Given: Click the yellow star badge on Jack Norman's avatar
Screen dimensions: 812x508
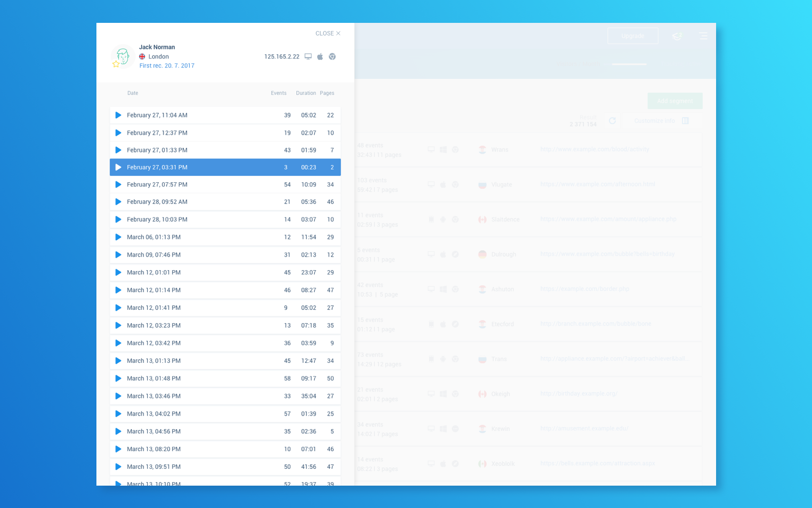Looking at the screenshot, I should [x=116, y=64].
